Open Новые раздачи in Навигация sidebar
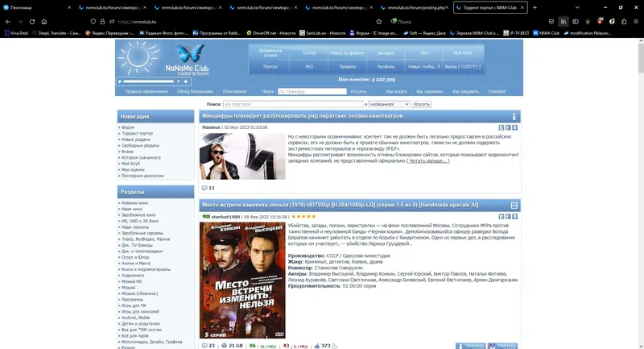 [136, 139]
